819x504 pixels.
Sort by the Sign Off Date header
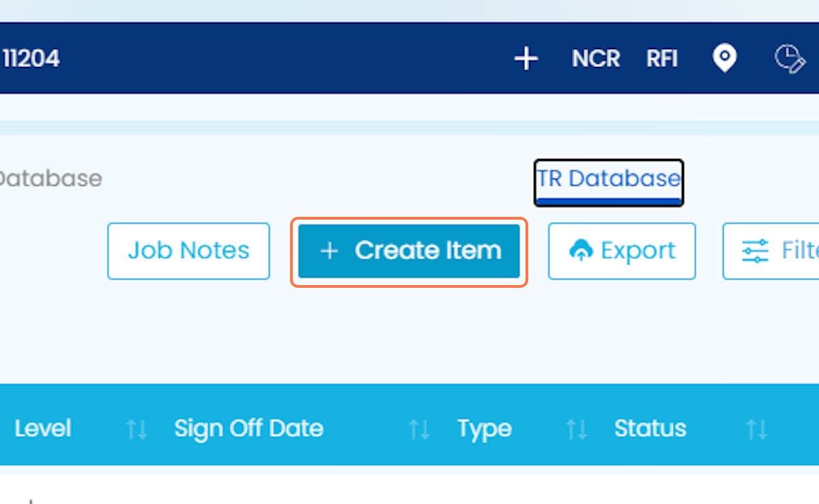point(248,429)
